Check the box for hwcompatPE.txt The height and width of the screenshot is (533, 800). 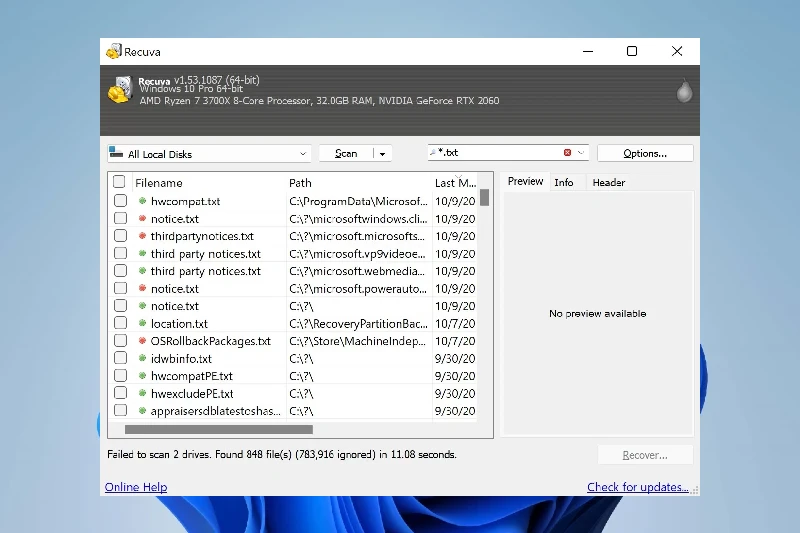pos(120,375)
